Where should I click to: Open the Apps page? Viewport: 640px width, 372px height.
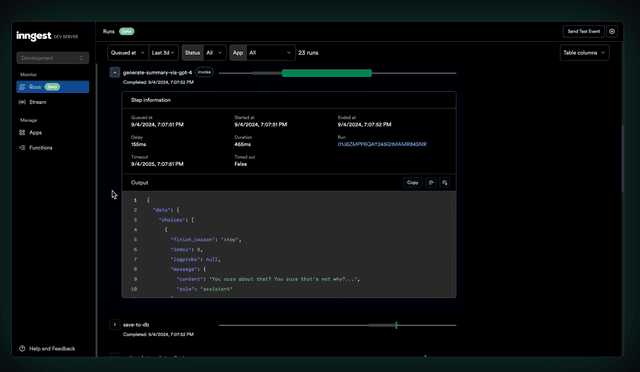tap(36, 132)
